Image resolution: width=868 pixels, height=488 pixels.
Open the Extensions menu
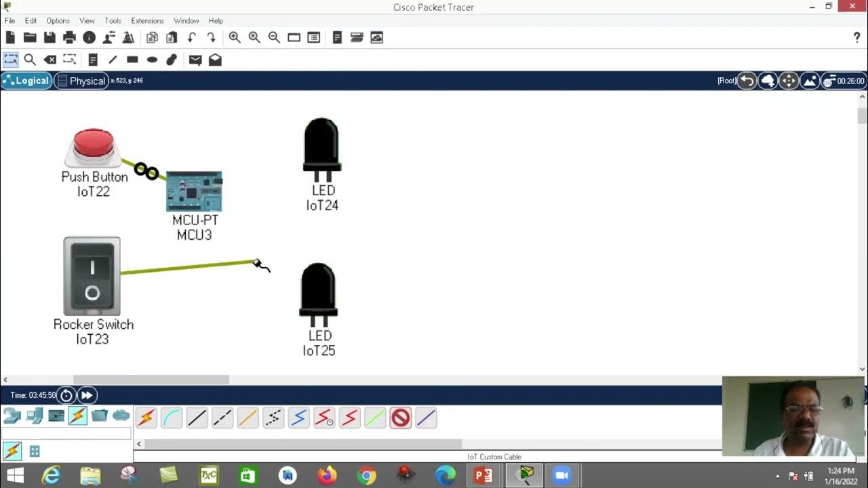click(x=147, y=21)
